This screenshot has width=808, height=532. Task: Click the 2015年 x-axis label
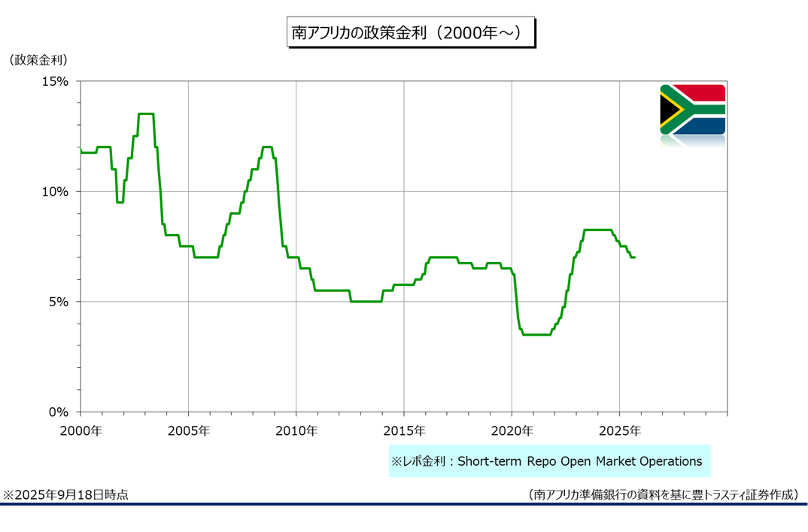tap(404, 431)
